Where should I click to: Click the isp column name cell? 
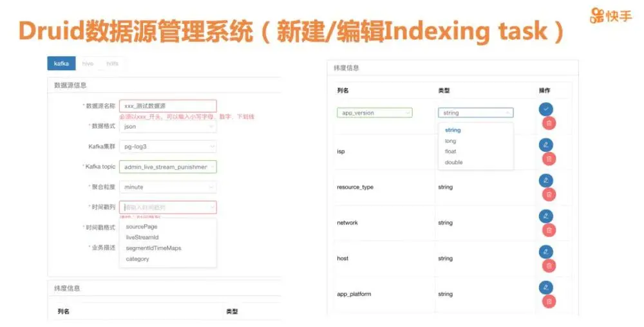point(341,151)
